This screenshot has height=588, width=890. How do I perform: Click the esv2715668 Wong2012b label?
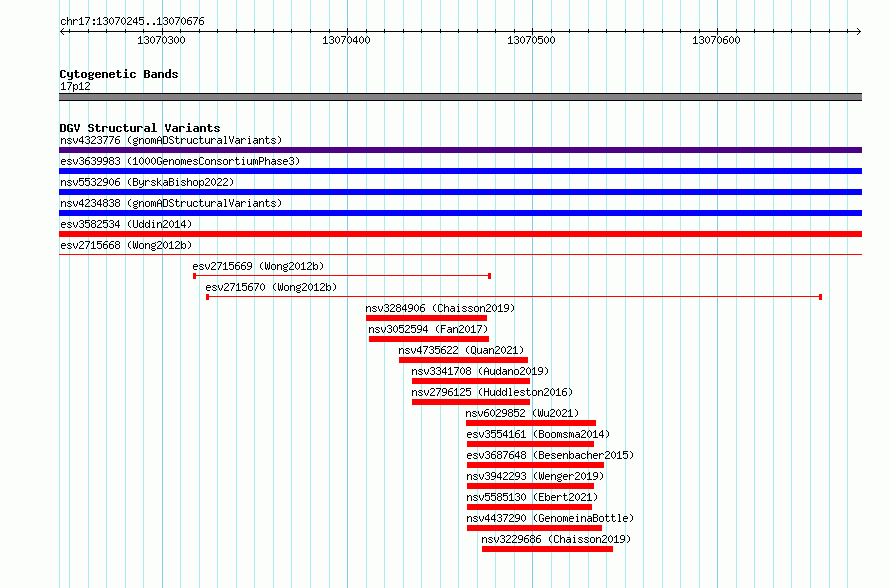126,245
